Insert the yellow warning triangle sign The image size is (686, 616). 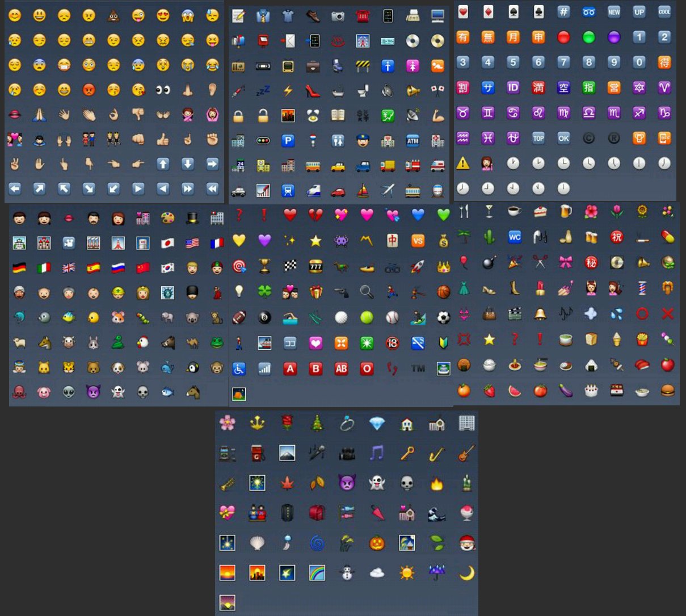pyautogui.click(x=463, y=164)
